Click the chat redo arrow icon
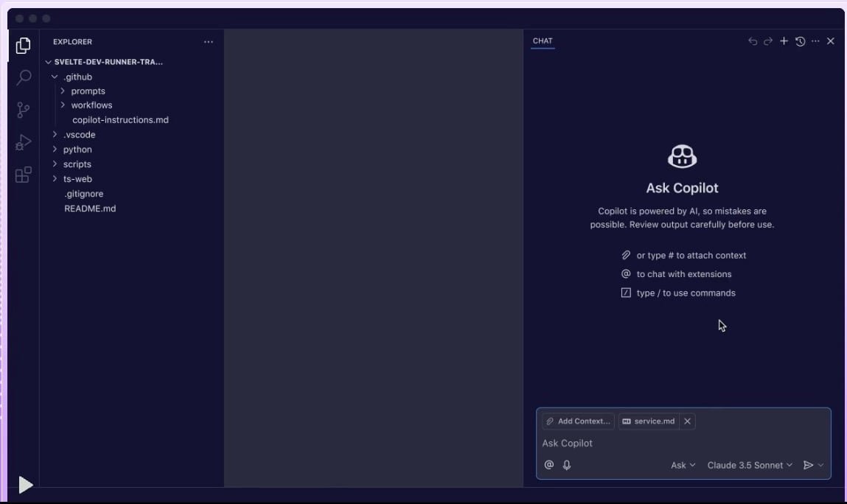Viewport: 847px width, 504px height. point(768,41)
